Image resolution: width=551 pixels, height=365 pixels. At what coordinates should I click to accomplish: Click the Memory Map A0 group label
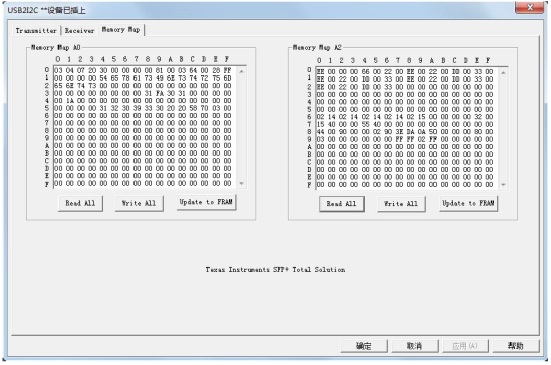click(x=56, y=47)
